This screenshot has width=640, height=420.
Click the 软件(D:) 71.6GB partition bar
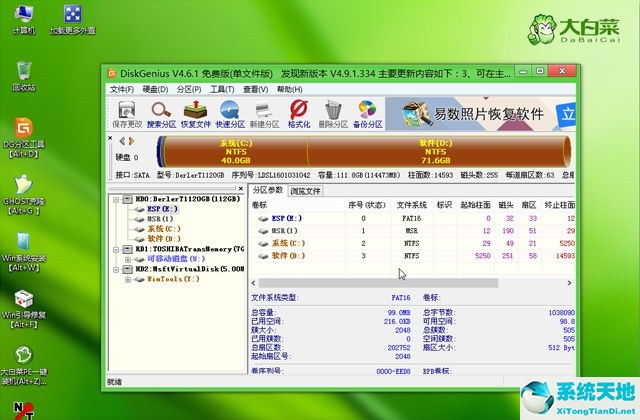coord(436,151)
